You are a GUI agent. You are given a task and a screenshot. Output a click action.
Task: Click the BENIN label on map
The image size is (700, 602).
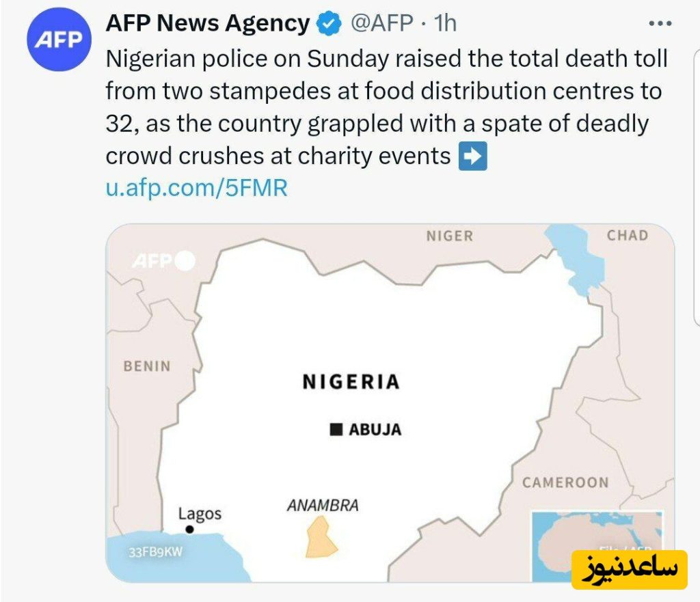tap(147, 366)
